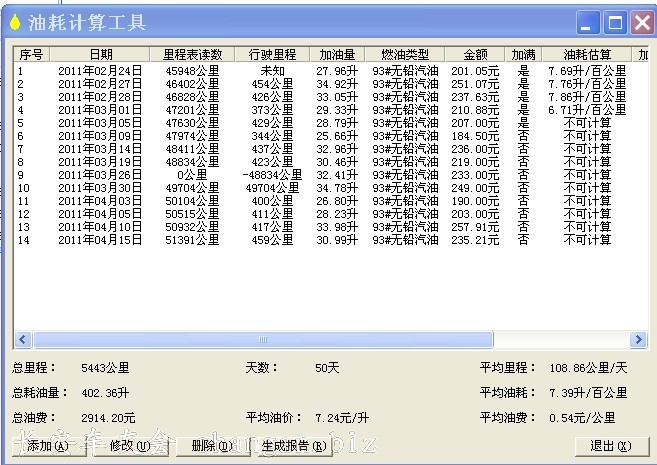Click the 生成报告(R) button
Viewport: 657px width, 465px height.
[294, 446]
